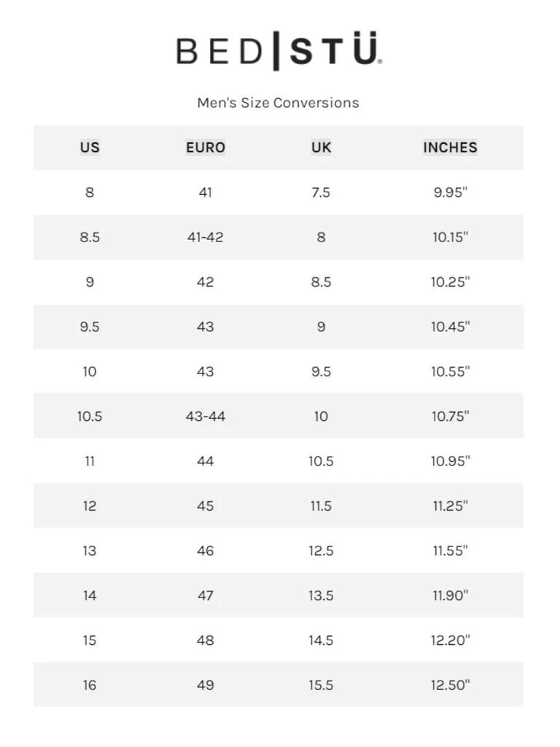This screenshot has width=560, height=747.
Task: Click the 12.20" inches value
Action: tap(450, 640)
